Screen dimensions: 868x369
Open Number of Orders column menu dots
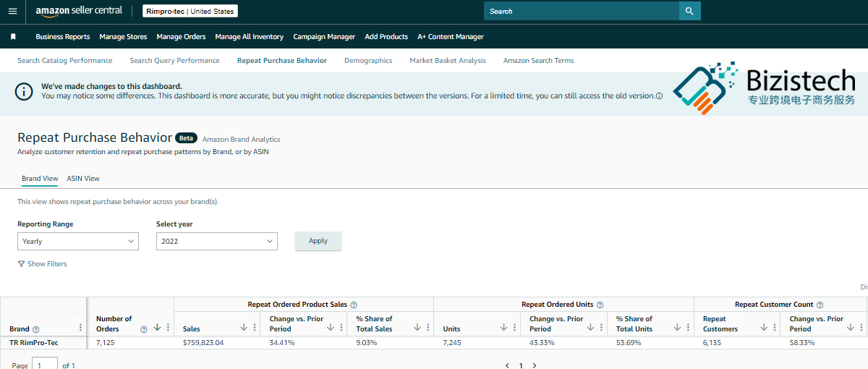pos(168,328)
